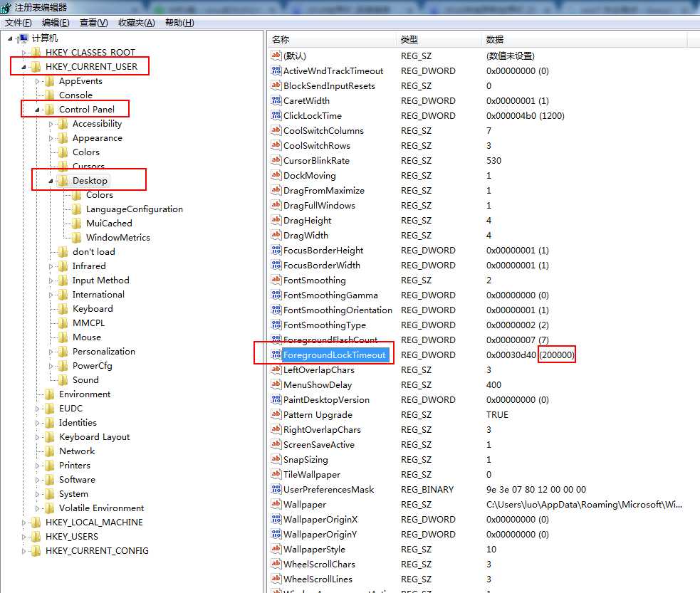Select the CoolSwitchColumns value name
The width and height of the screenshot is (700, 593).
(x=324, y=131)
